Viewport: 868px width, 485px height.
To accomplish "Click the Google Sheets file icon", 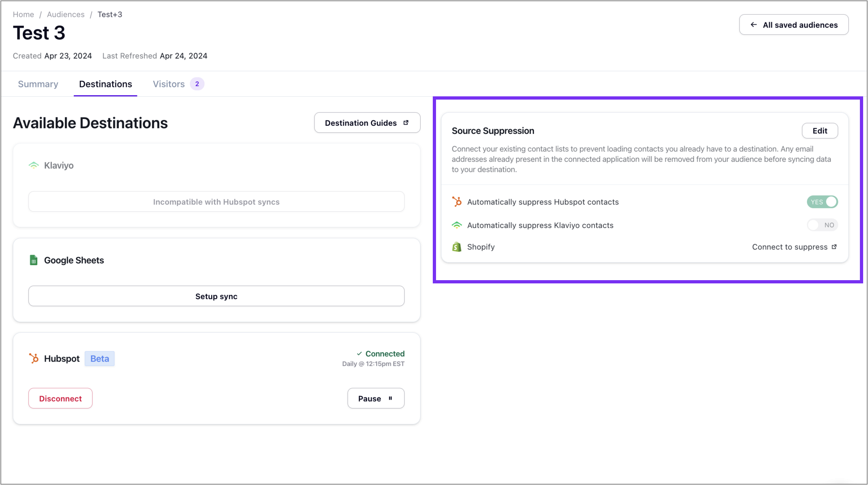I will 34,260.
